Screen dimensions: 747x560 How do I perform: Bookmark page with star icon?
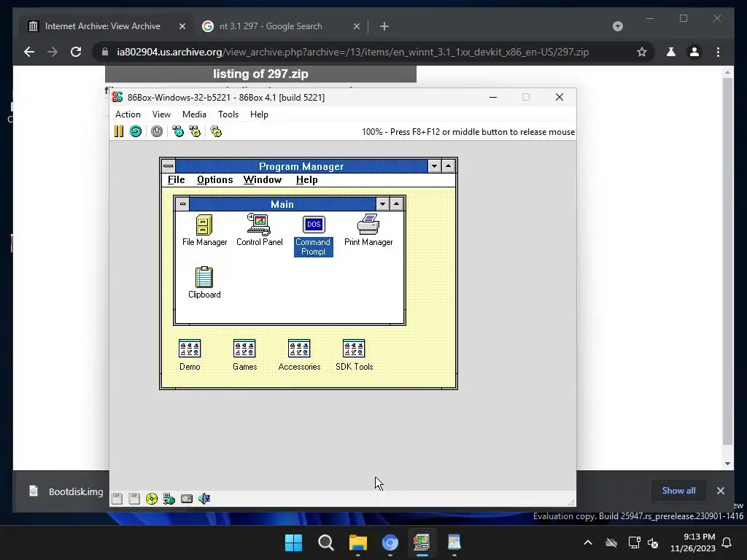[x=642, y=52]
